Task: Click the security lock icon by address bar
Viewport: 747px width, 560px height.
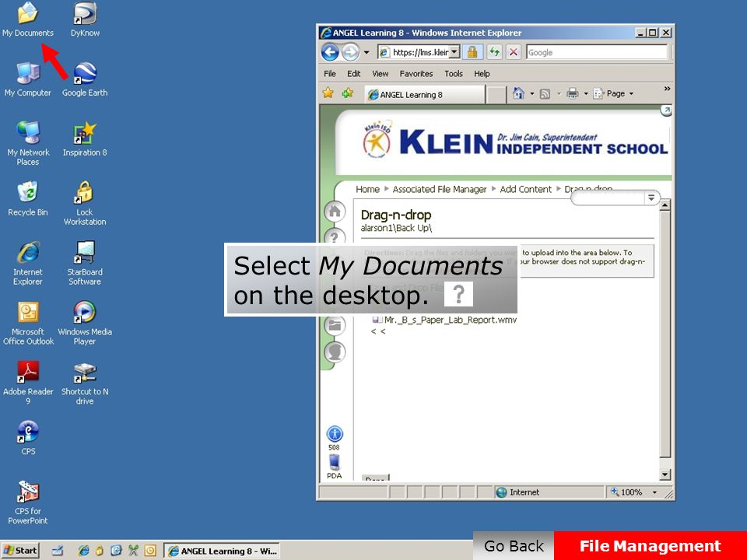Action: click(472, 52)
